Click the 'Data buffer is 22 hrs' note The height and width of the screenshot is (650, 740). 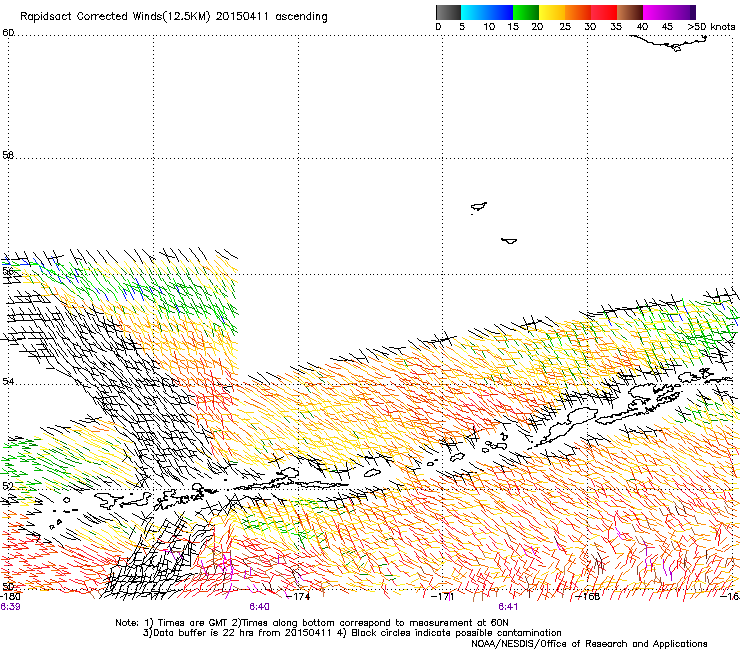click(x=352, y=633)
